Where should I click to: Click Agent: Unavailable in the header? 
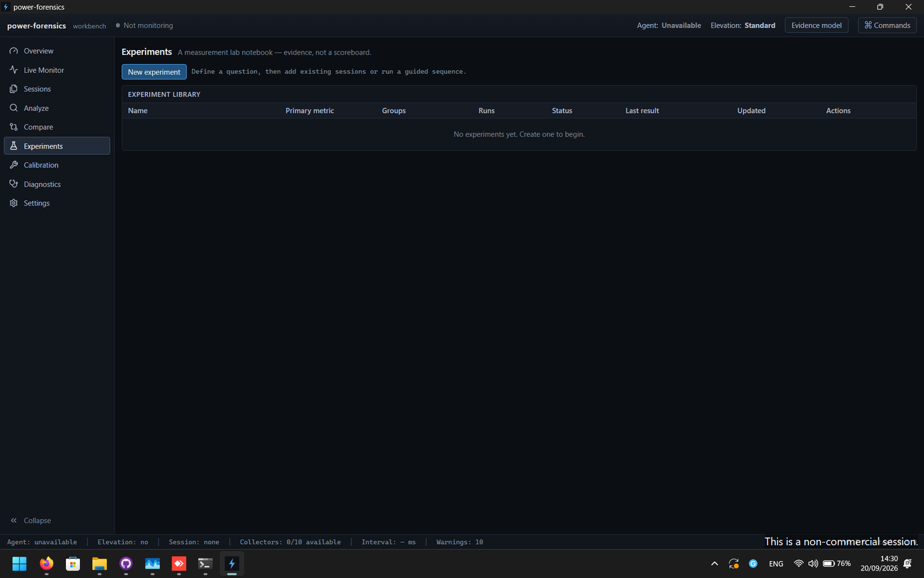(669, 25)
